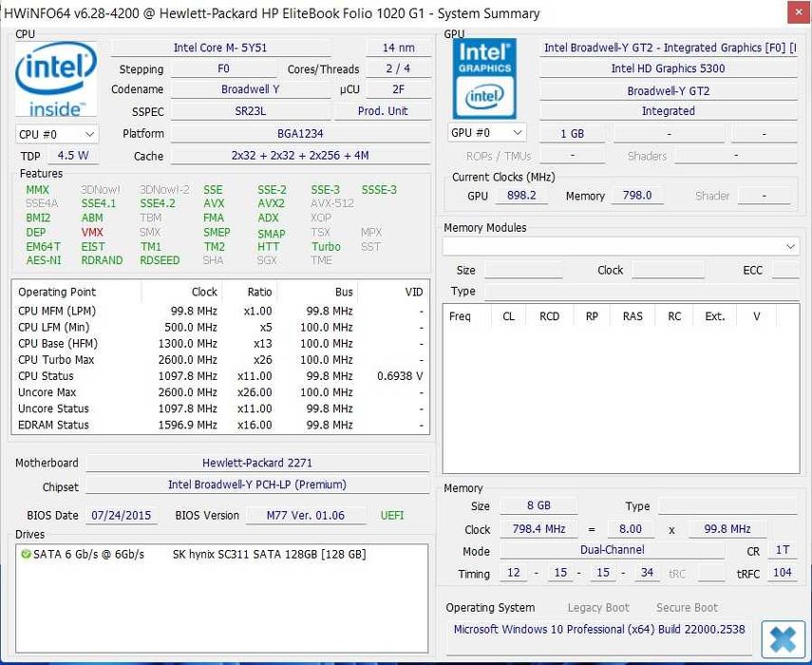812x665 pixels.
Task: Click the VID column header
Action: click(393, 292)
